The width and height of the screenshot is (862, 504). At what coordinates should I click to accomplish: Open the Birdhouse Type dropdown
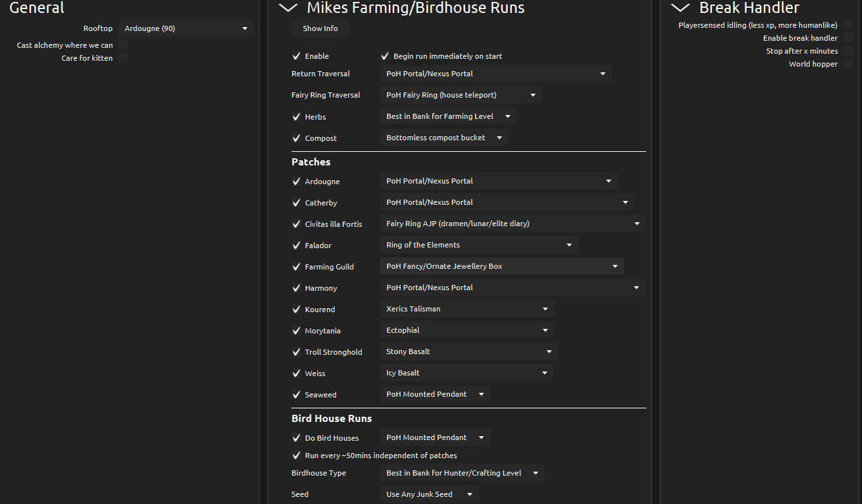(x=462, y=473)
